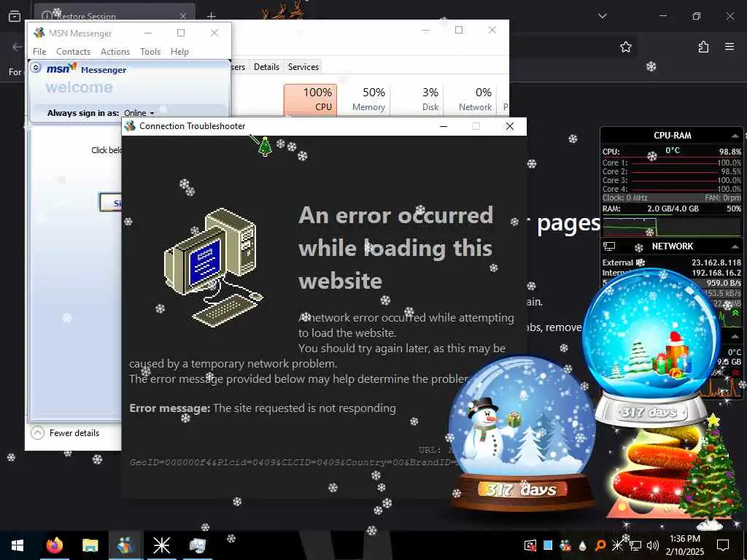Viewport: 747px width, 560px height.
Task: Go back with the browser back arrow
Action: (18, 47)
